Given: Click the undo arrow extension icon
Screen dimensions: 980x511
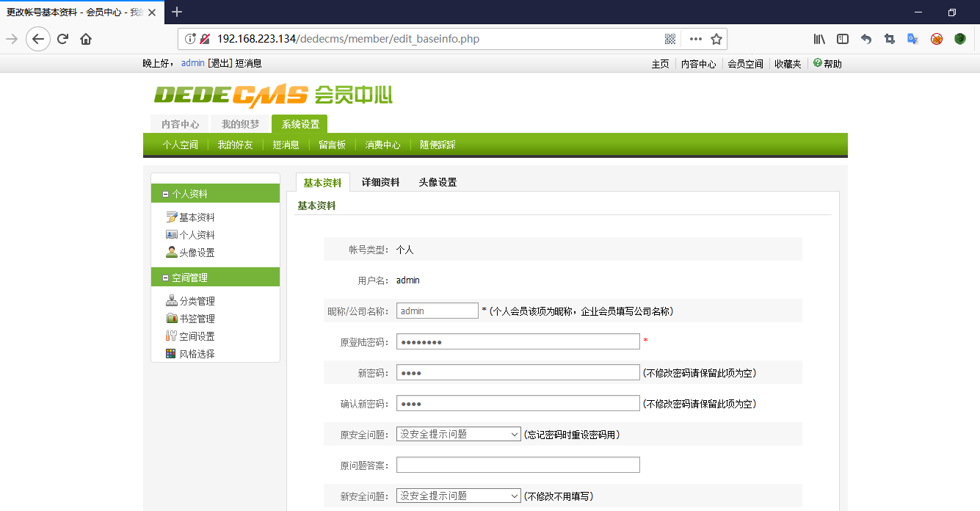Looking at the screenshot, I should [866, 39].
